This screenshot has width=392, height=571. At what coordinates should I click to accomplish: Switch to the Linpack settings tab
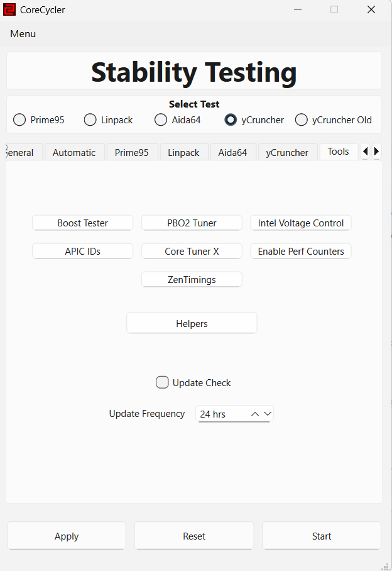(x=183, y=152)
